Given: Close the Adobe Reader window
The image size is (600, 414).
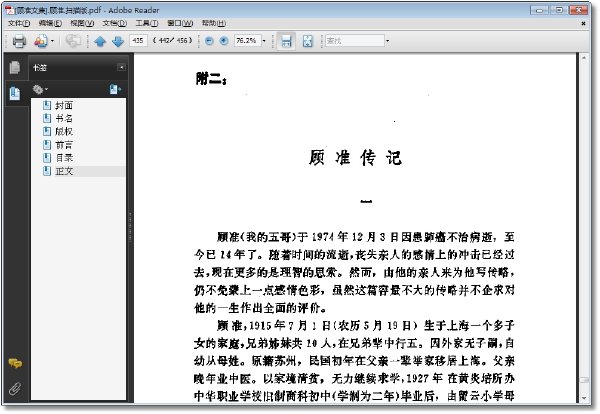Looking at the screenshot, I should click(x=579, y=10).
